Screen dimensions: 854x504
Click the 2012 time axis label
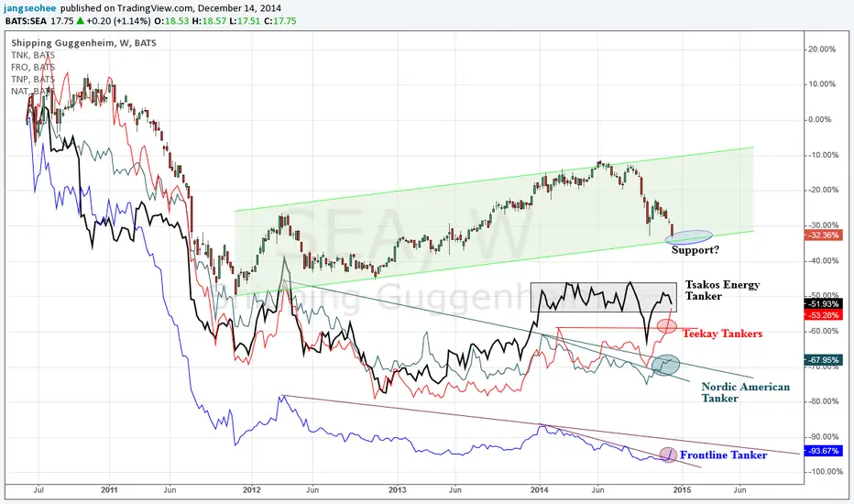[252, 490]
